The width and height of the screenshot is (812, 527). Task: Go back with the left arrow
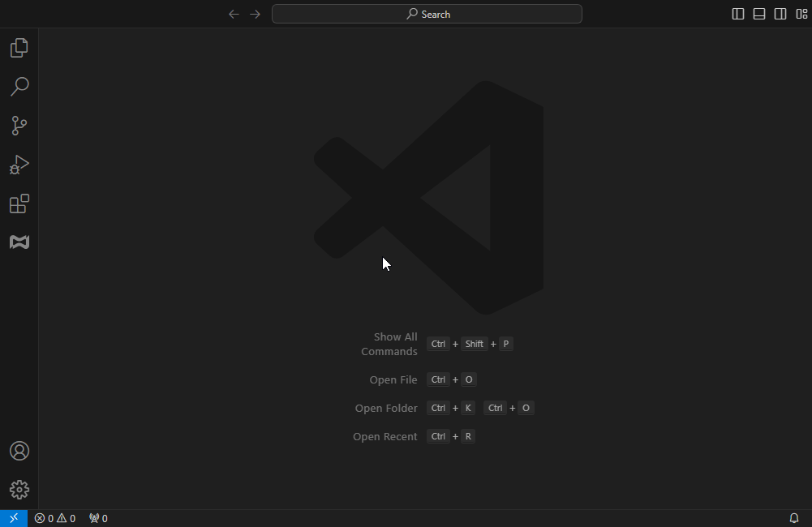point(234,14)
